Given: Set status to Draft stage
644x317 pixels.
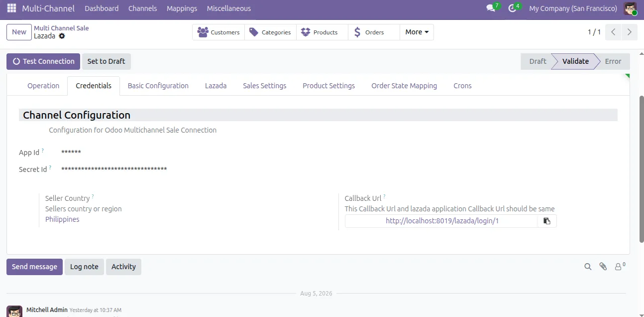Looking at the screenshot, I should tap(537, 61).
